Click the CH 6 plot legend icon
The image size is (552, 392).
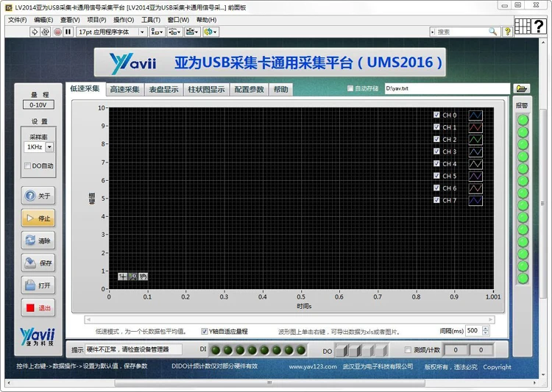point(475,188)
